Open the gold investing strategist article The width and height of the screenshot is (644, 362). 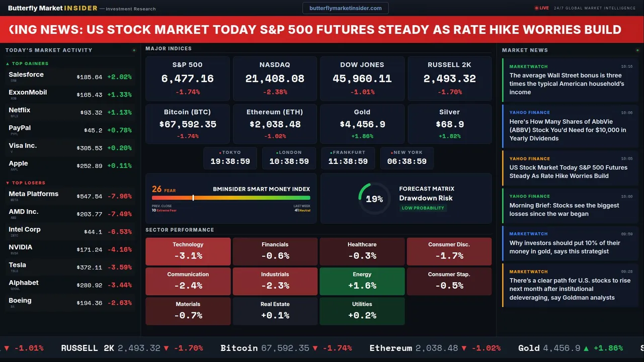click(x=568, y=243)
